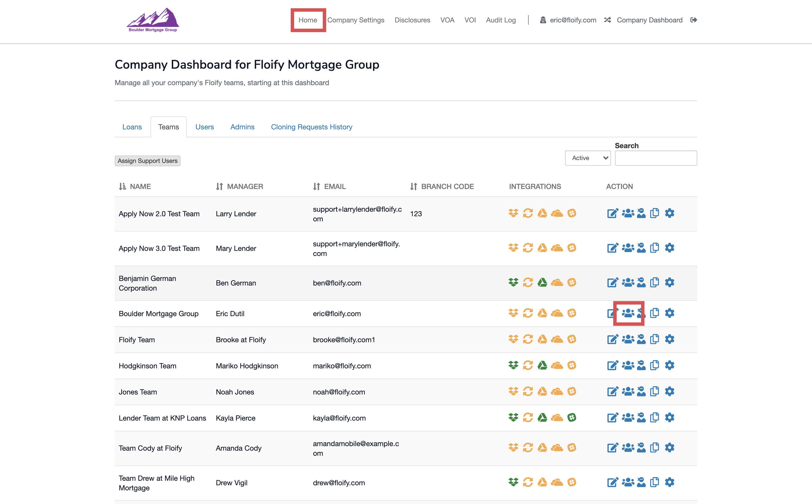Click Slack integration icon for Apply Now 3.0 Test Team
Image resolution: width=812 pixels, height=504 pixels.
572,248
